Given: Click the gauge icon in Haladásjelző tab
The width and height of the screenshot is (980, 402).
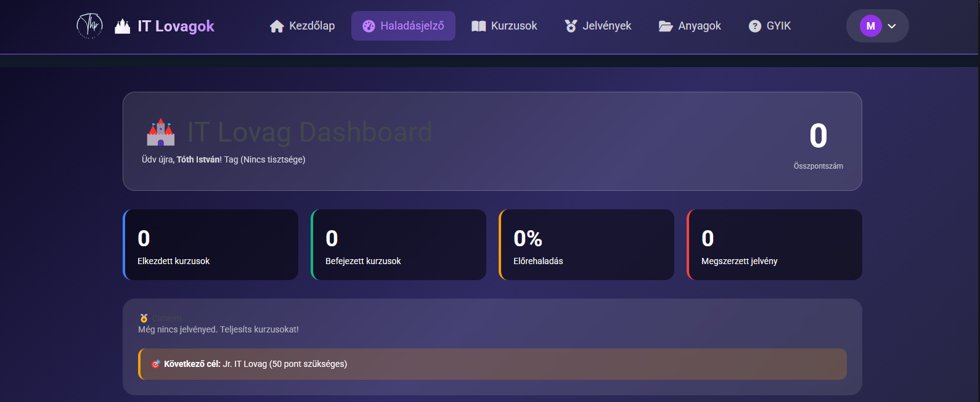Looking at the screenshot, I should 369,26.
